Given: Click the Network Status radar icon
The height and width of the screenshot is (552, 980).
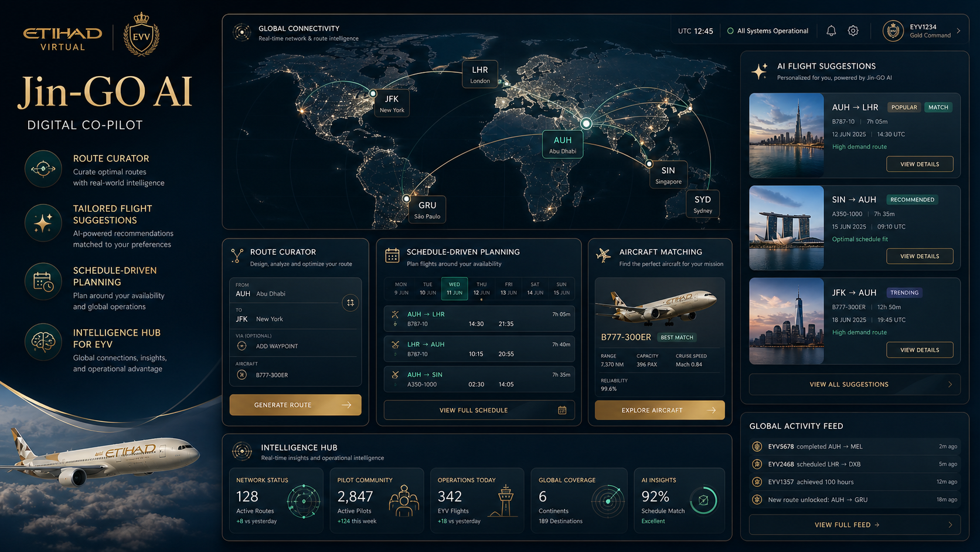Looking at the screenshot, I should (304, 502).
